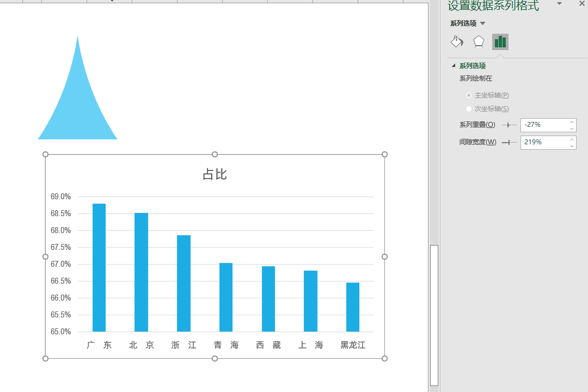Image resolution: width=588 pixels, height=392 pixels.
Task: Click the 系列重叠 value input field
Action: [x=544, y=125]
